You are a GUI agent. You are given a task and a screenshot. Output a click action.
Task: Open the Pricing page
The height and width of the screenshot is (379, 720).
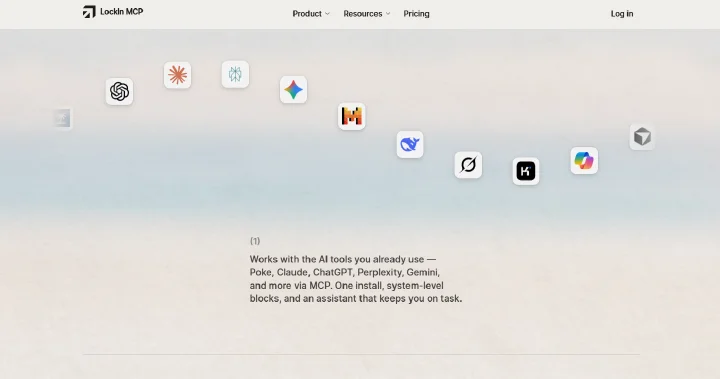[416, 14]
